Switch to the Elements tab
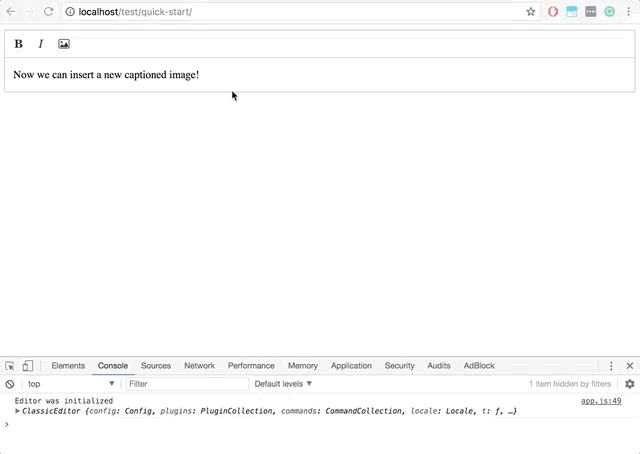 tap(68, 366)
